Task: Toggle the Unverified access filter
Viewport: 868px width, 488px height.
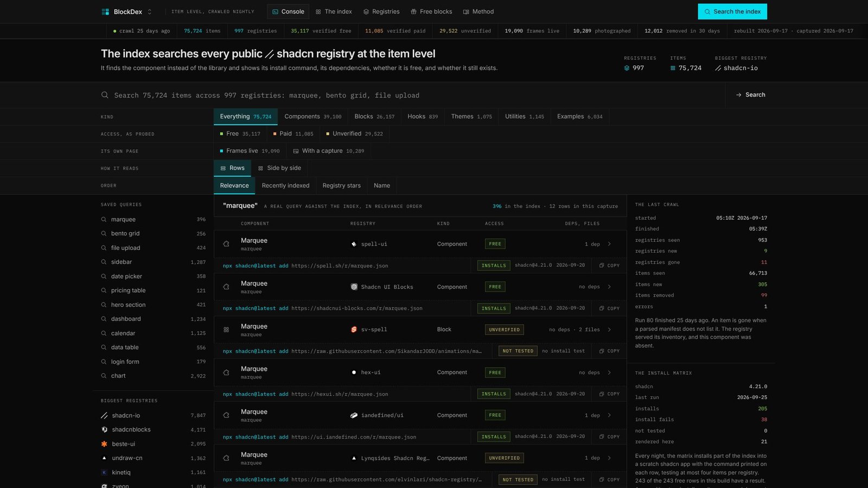Action: click(355, 134)
